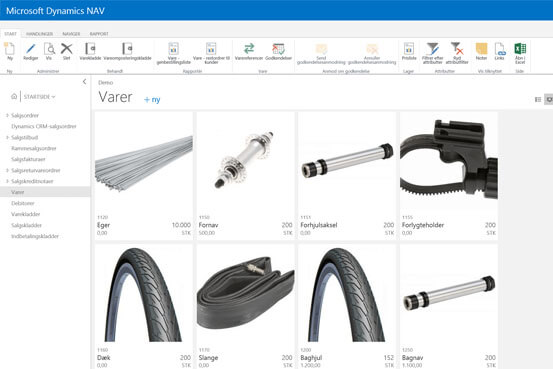Click the + ny link
The image size is (553, 369).
point(152,99)
